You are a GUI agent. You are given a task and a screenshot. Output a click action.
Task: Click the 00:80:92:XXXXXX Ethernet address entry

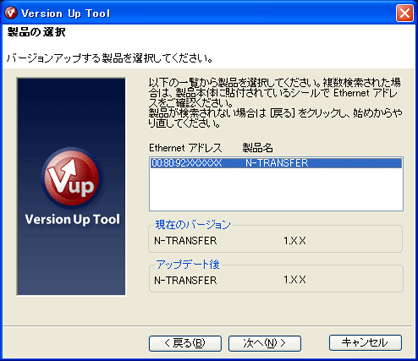click(x=186, y=163)
